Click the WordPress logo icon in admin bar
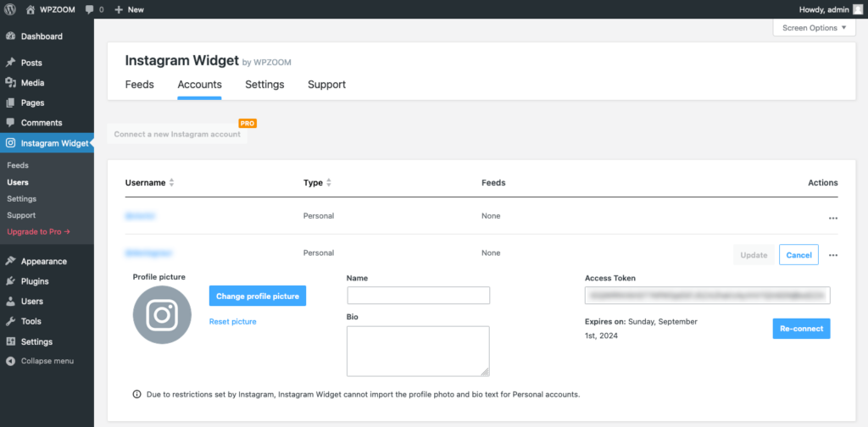Viewport: 868px width, 427px height. 10,9
